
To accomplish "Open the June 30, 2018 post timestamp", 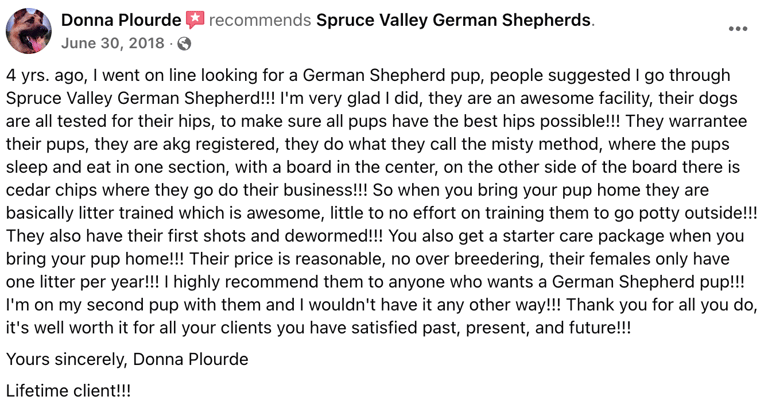I will point(113,44).
